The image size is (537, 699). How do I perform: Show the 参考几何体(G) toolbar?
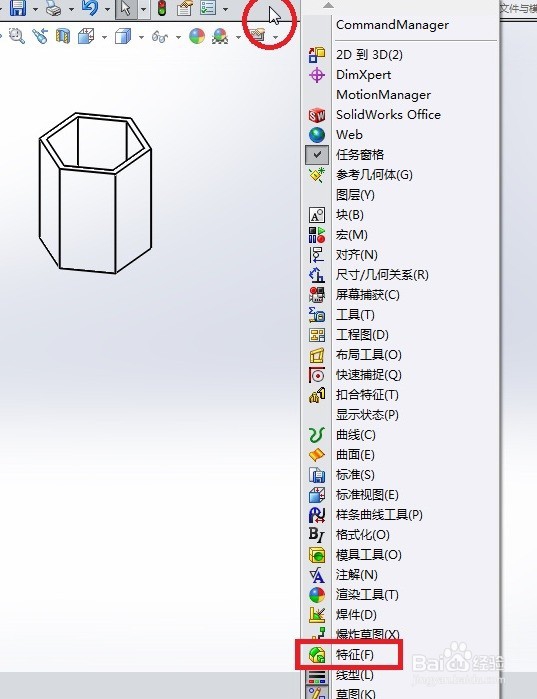tap(401, 175)
